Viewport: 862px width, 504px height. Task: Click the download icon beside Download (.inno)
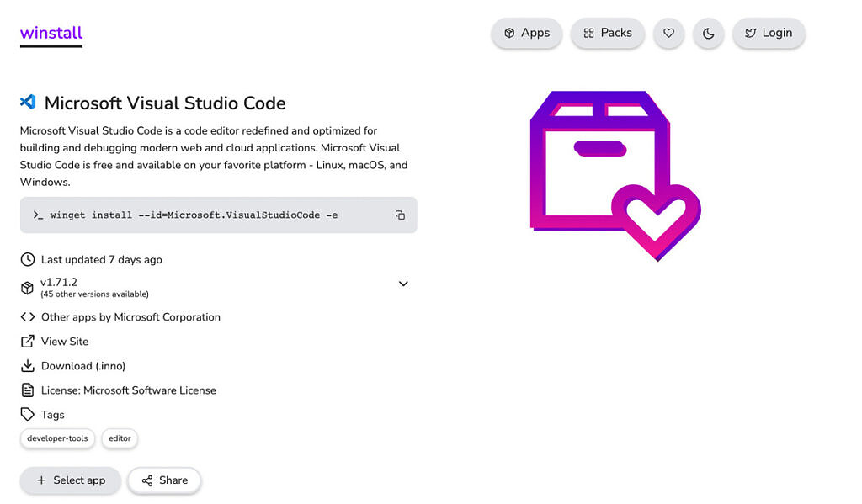point(26,366)
